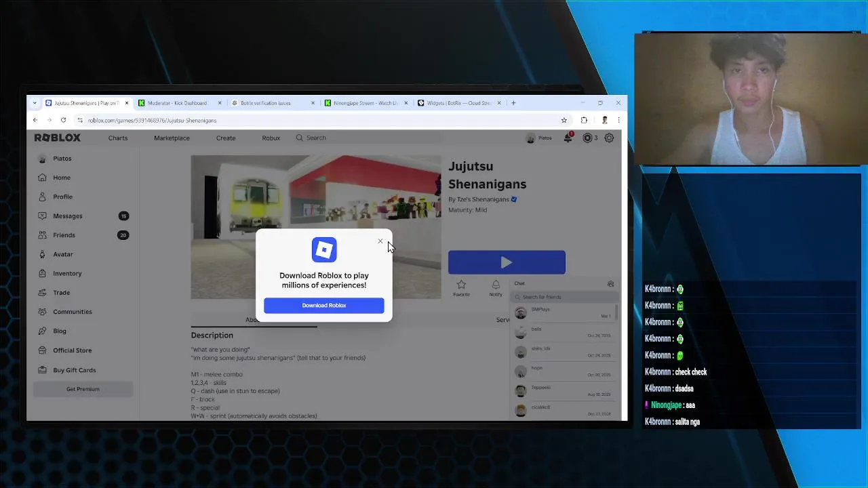
Task: Open Inventory in the sidebar
Action: pyautogui.click(x=67, y=273)
